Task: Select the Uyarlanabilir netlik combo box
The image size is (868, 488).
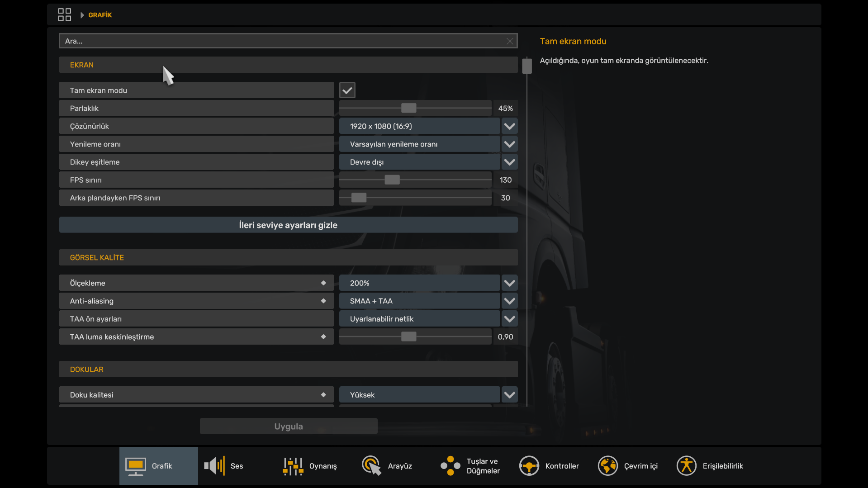Action: [x=420, y=319]
